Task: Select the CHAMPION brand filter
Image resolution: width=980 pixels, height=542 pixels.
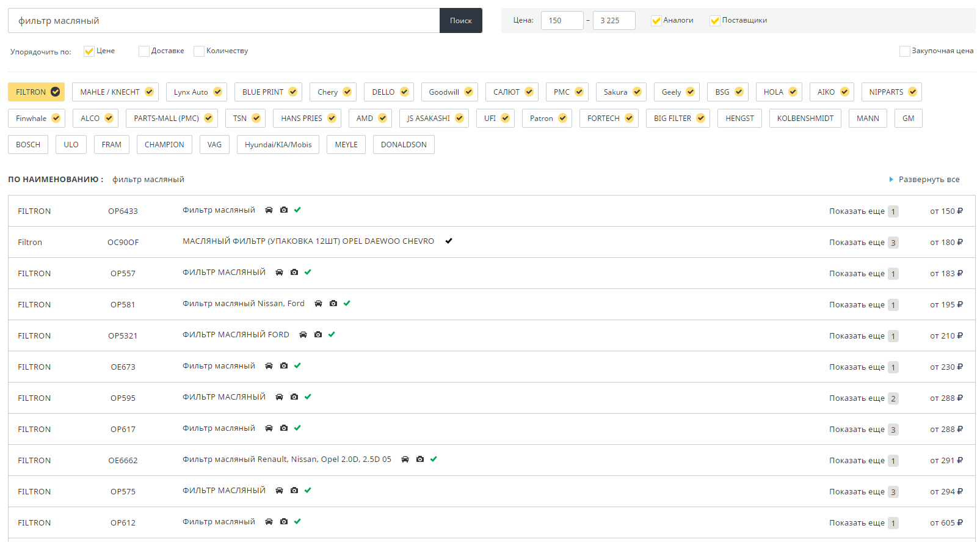Action: [164, 145]
